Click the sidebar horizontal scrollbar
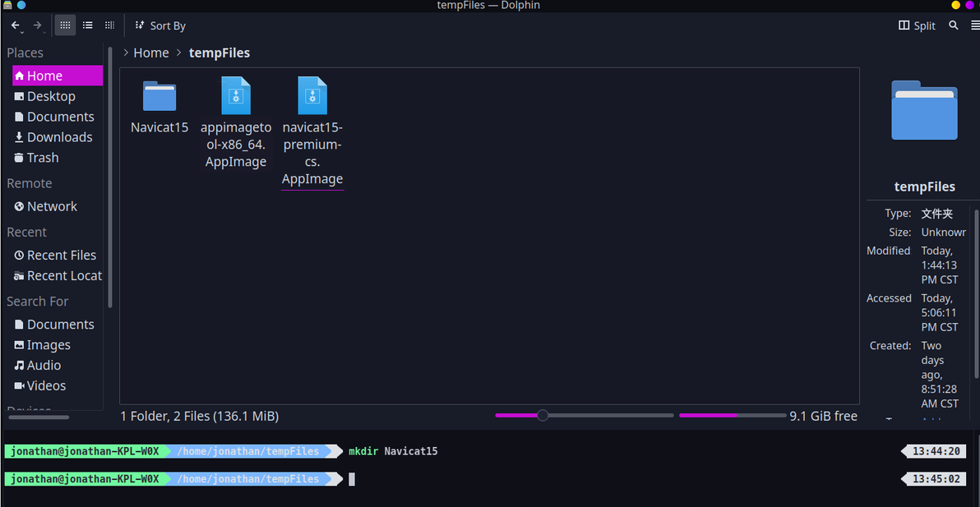The image size is (980, 507). [x=39, y=417]
